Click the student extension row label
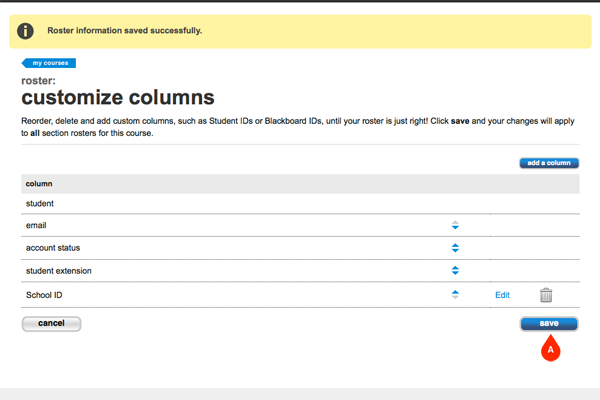 60,270
